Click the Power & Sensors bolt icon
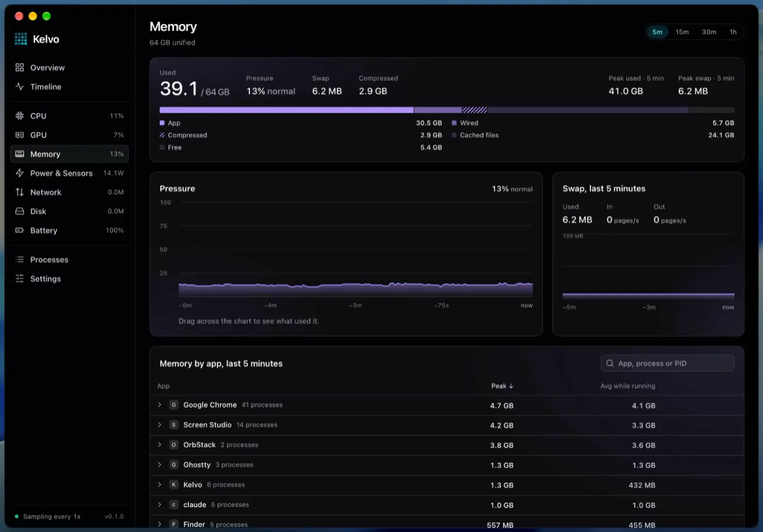Screen dimensions: 763x532 tap(20, 173)
